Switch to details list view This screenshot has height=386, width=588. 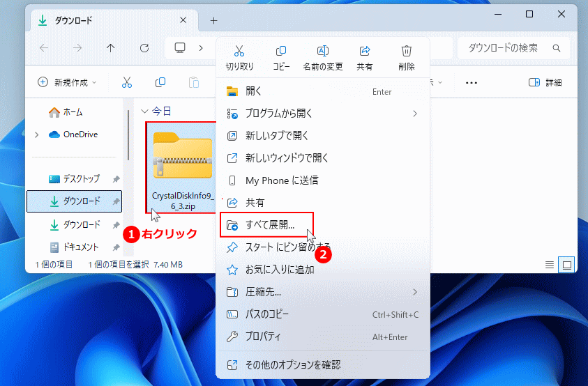[550, 265]
